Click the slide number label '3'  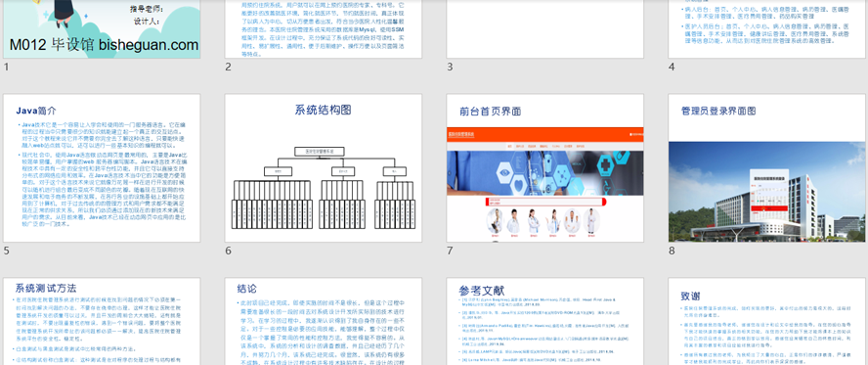[450, 67]
